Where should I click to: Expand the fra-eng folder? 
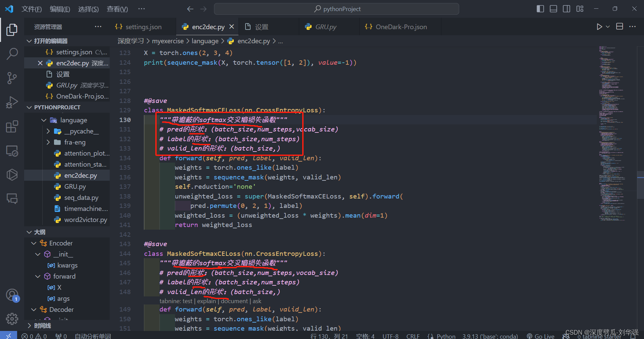coord(48,142)
